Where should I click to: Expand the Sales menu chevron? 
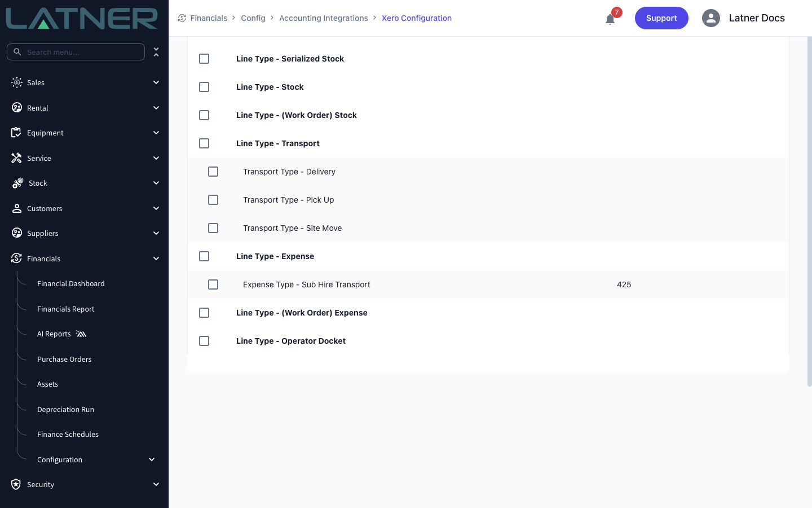pyautogui.click(x=156, y=82)
